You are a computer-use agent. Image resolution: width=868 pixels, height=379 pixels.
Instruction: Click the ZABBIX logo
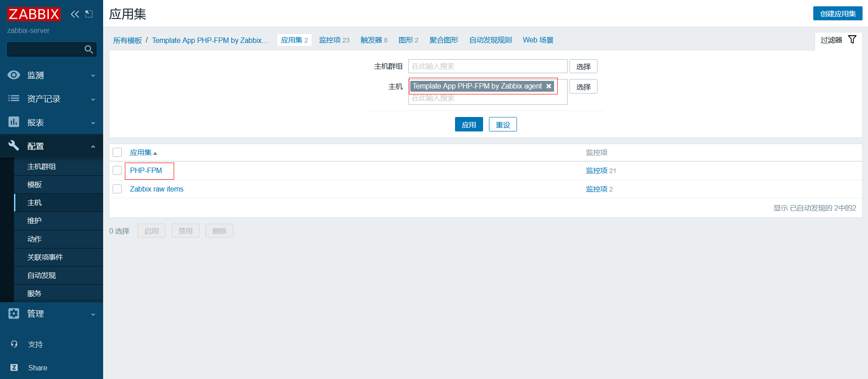click(x=33, y=14)
